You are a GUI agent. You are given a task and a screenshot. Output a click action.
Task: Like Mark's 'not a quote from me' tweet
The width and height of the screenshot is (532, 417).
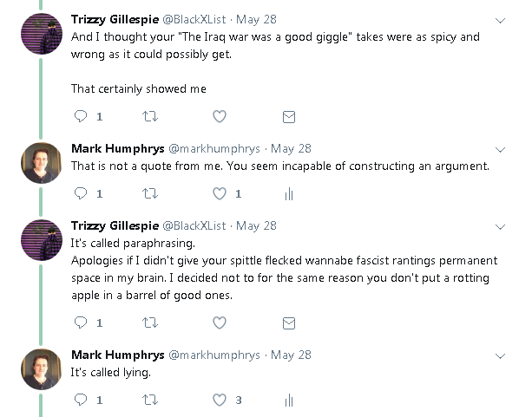point(220,193)
